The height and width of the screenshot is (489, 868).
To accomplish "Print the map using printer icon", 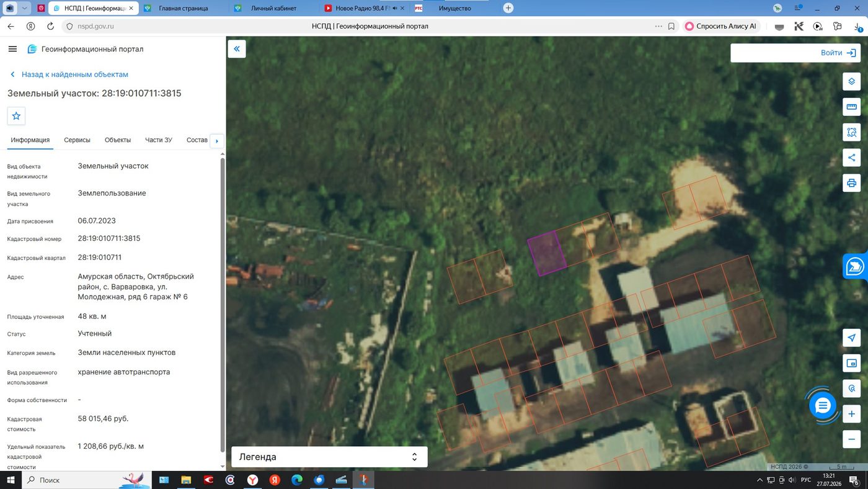I will pyautogui.click(x=852, y=183).
